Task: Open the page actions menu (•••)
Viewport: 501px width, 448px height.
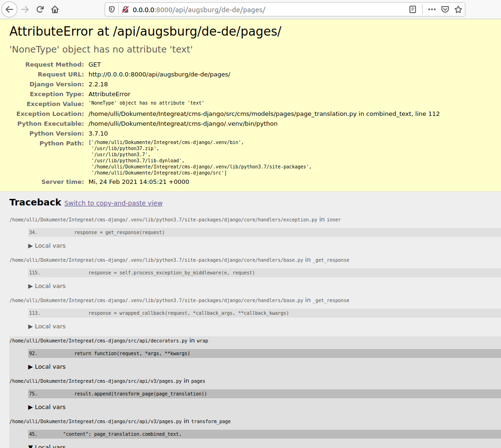Action: (x=432, y=9)
